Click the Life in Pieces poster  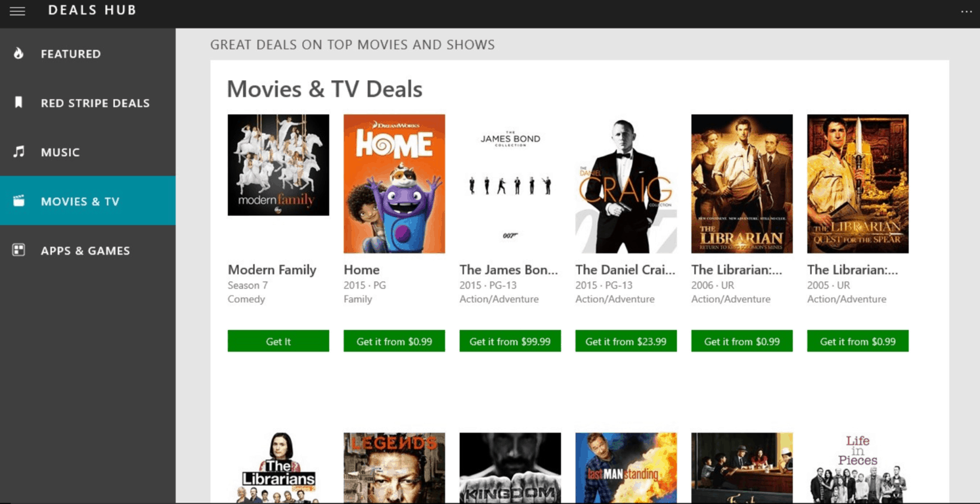tap(857, 467)
